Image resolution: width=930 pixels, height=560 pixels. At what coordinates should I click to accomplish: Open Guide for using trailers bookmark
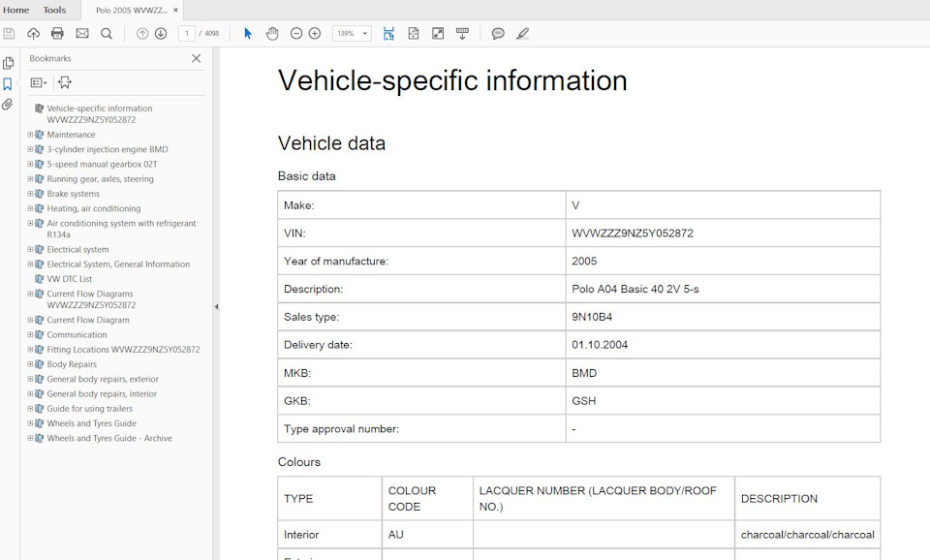pos(89,409)
